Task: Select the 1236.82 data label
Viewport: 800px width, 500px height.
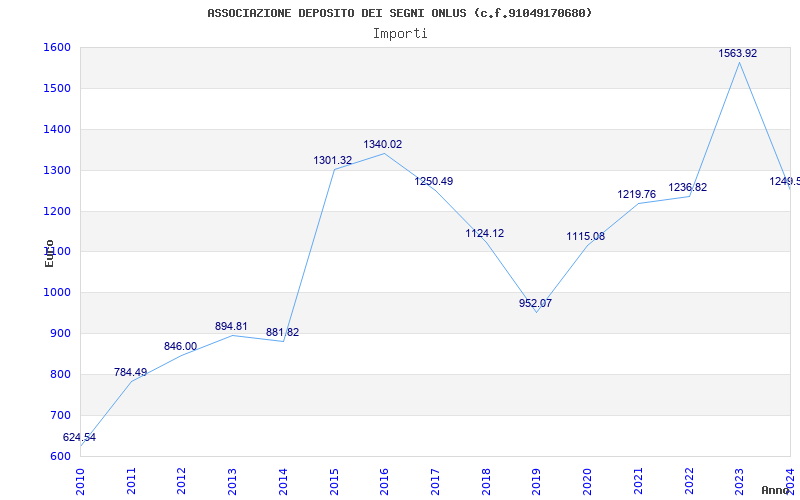Action: pos(687,188)
